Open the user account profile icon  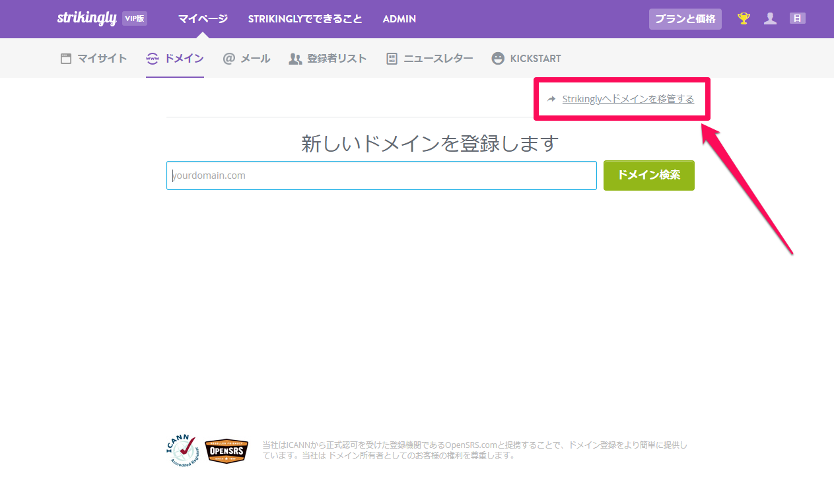coord(770,18)
